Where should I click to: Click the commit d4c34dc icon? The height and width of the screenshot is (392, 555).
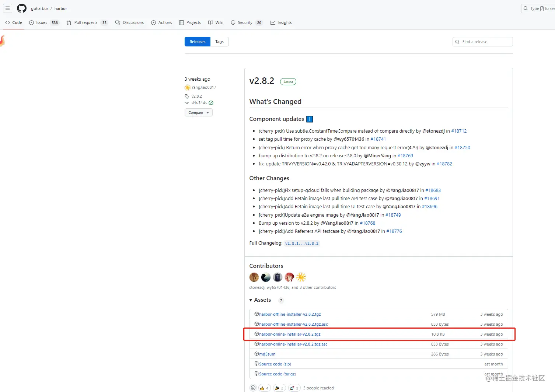[x=187, y=103]
